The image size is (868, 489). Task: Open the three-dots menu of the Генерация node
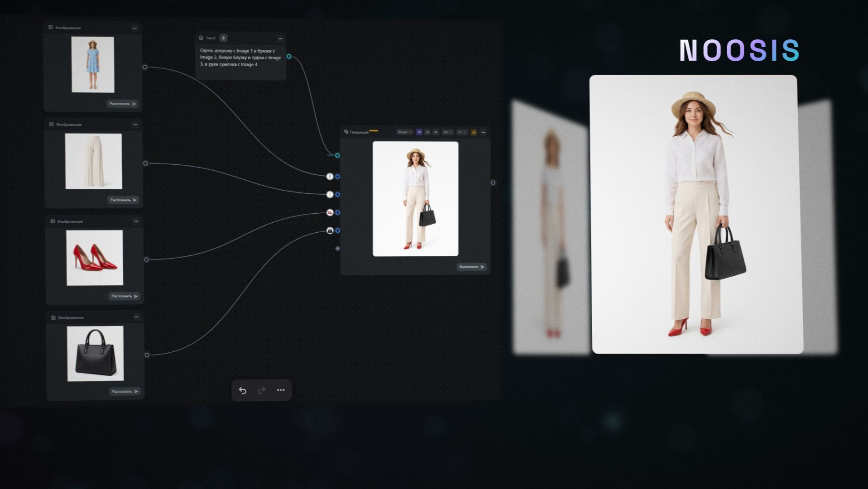tap(483, 132)
